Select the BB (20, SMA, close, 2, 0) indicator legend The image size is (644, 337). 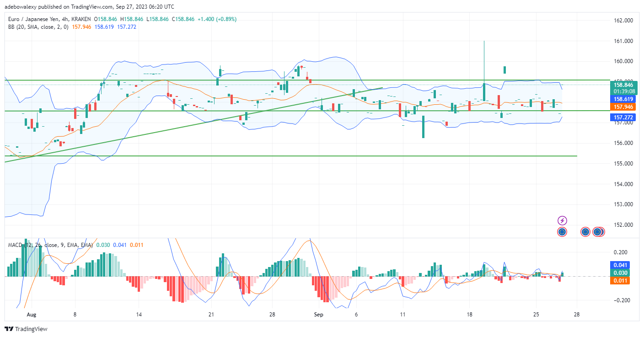[38, 27]
